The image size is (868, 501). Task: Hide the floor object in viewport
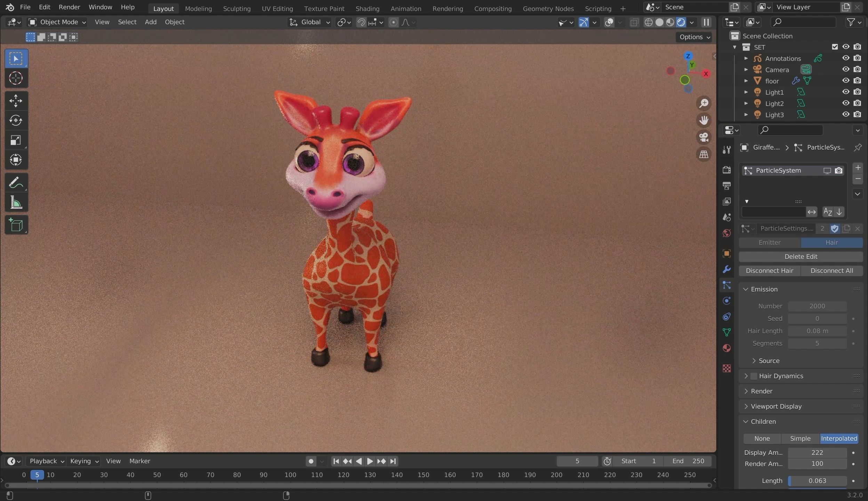pyautogui.click(x=846, y=80)
